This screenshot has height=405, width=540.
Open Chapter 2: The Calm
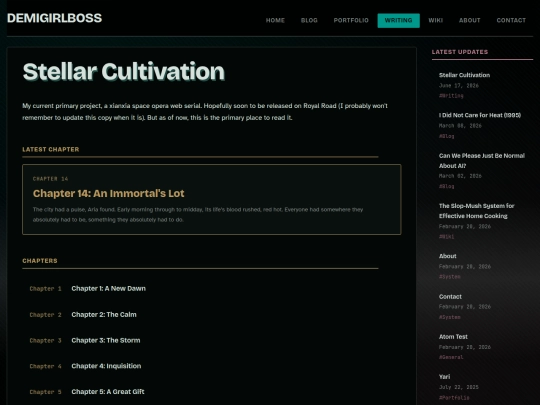104,314
